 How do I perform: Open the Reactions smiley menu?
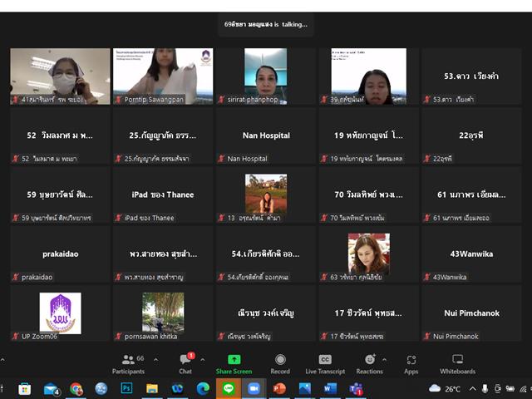(x=369, y=364)
